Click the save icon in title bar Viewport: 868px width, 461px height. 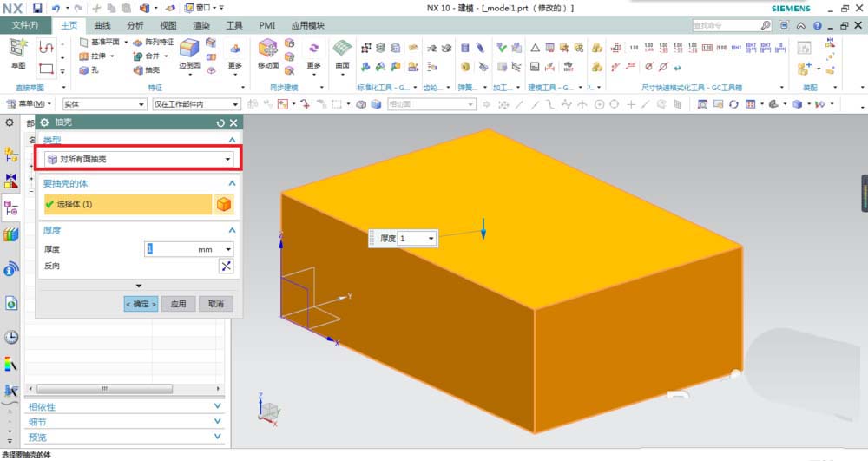click(x=37, y=8)
